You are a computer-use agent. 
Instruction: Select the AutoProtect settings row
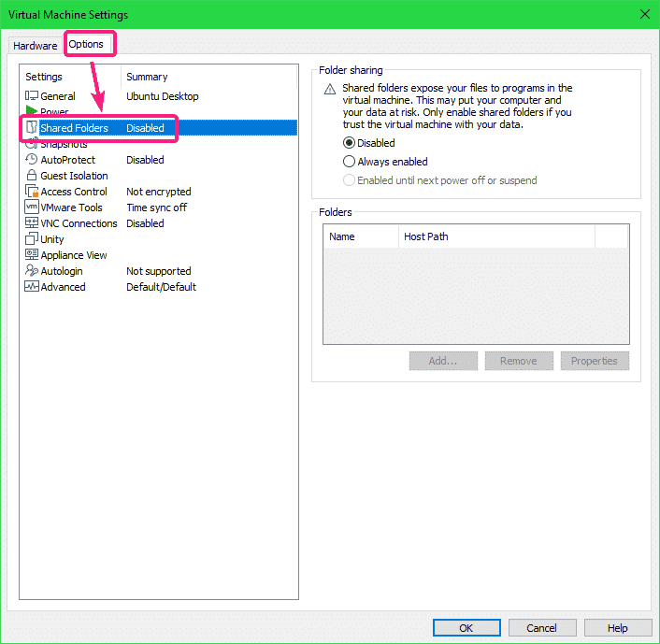[160, 160]
